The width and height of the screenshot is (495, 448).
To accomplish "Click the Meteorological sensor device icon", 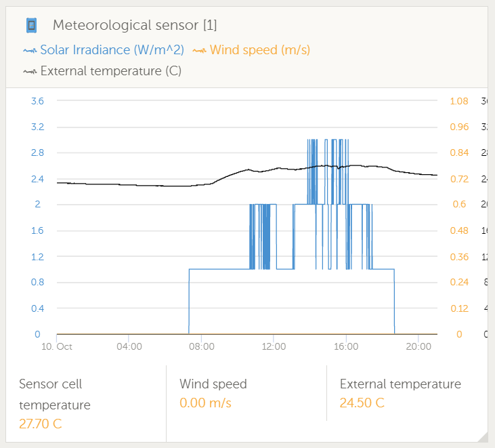I will [x=30, y=26].
